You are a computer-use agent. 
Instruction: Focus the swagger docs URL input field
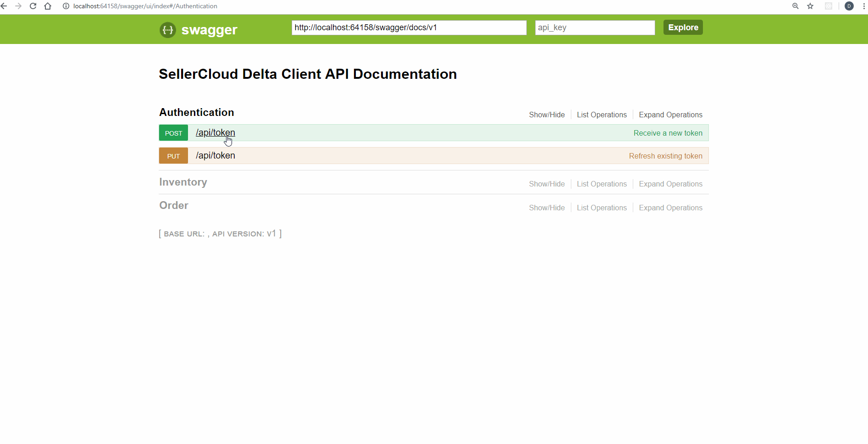pyautogui.click(x=409, y=27)
